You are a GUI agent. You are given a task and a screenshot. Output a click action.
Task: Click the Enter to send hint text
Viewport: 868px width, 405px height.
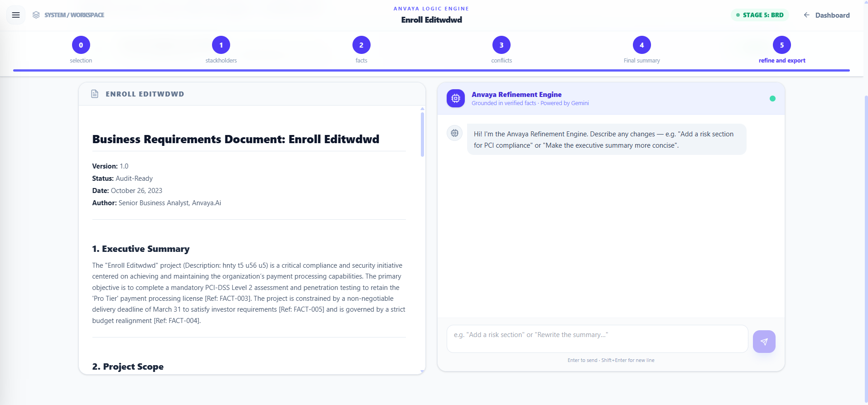click(611, 360)
